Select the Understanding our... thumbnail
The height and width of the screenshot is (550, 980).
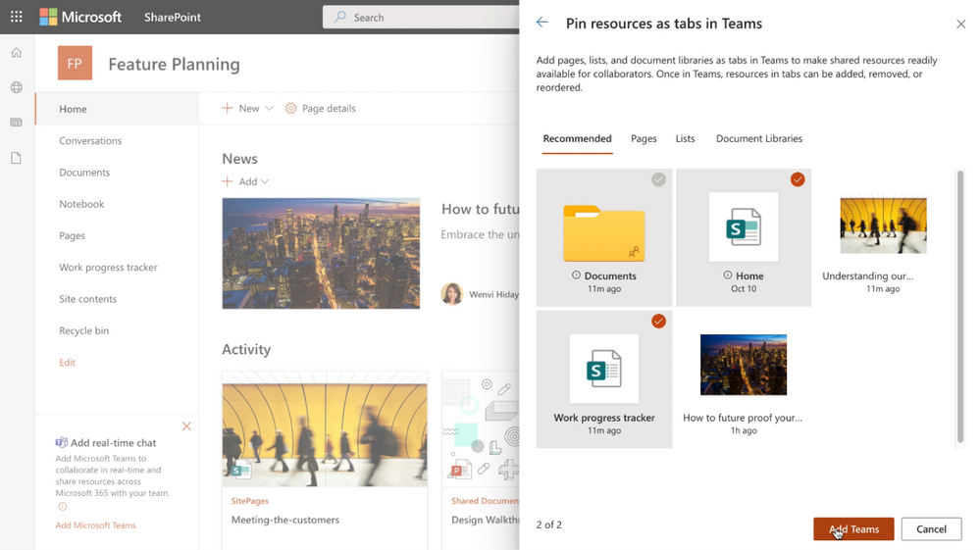click(x=883, y=225)
